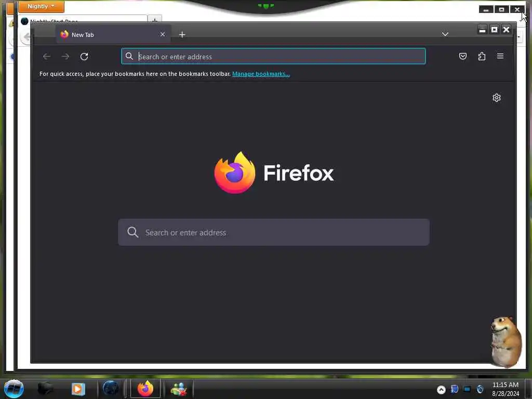This screenshot has height=399, width=532.
Task: Click the center page search box
Action: click(x=273, y=232)
